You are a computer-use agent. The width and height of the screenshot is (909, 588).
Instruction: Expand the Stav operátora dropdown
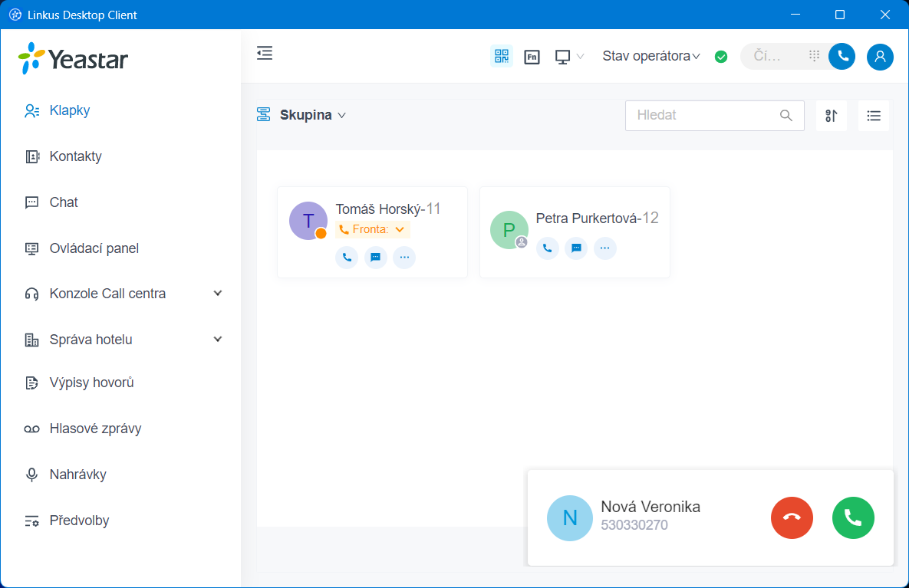click(651, 56)
